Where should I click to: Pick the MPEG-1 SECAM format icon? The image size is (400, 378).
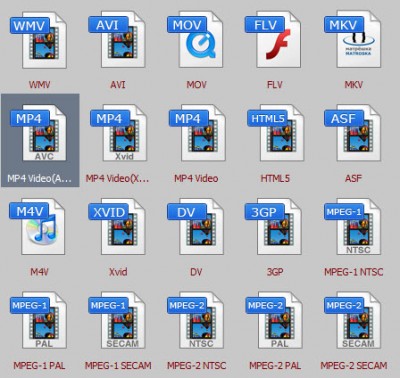pyautogui.click(x=117, y=321)
